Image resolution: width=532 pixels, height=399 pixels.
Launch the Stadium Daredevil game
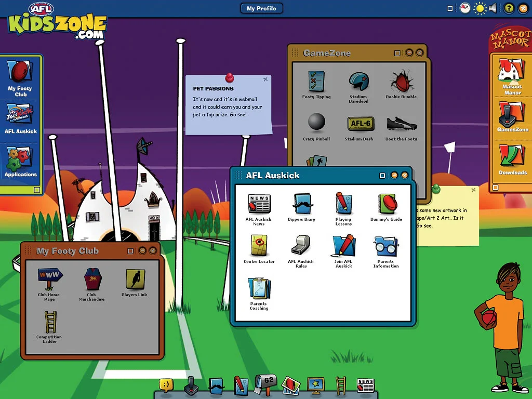click(358, 87)
